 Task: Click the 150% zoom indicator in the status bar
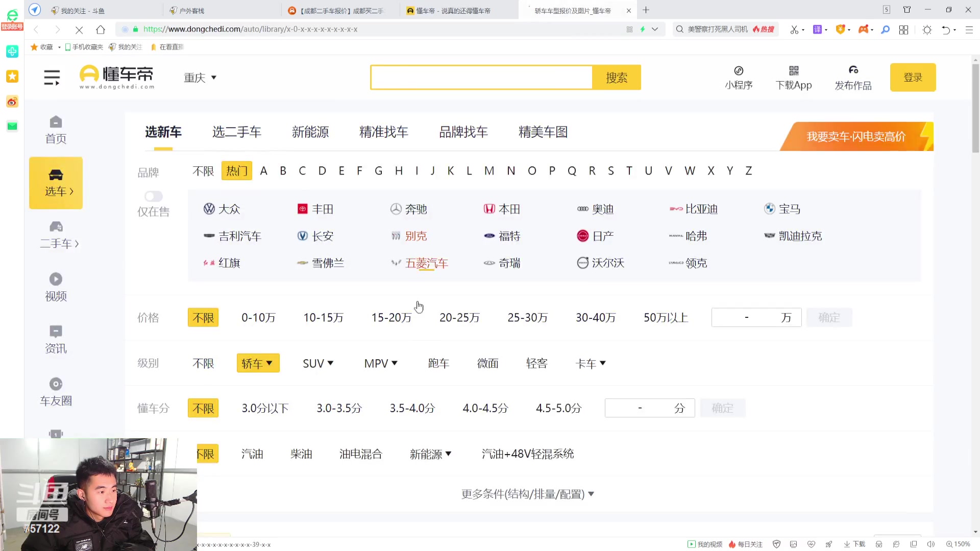[x=958, y=544]
